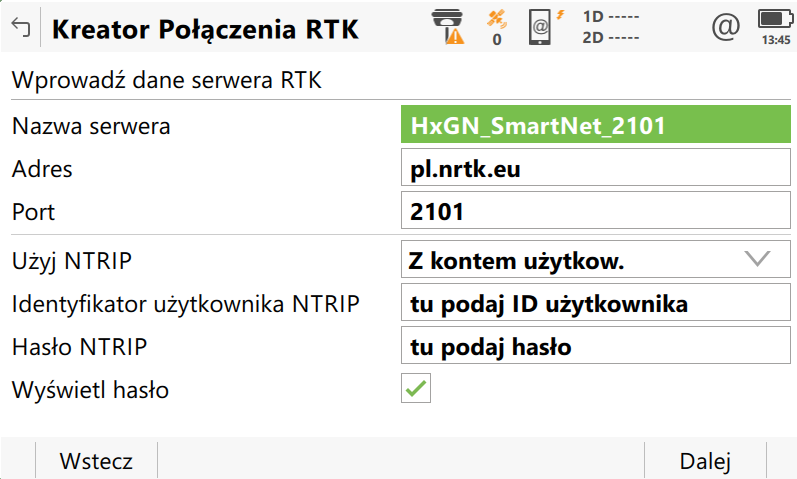Go back using the return arrow icon
The image size is (797, 479).
pyautogui.click(x=21, y=27)
